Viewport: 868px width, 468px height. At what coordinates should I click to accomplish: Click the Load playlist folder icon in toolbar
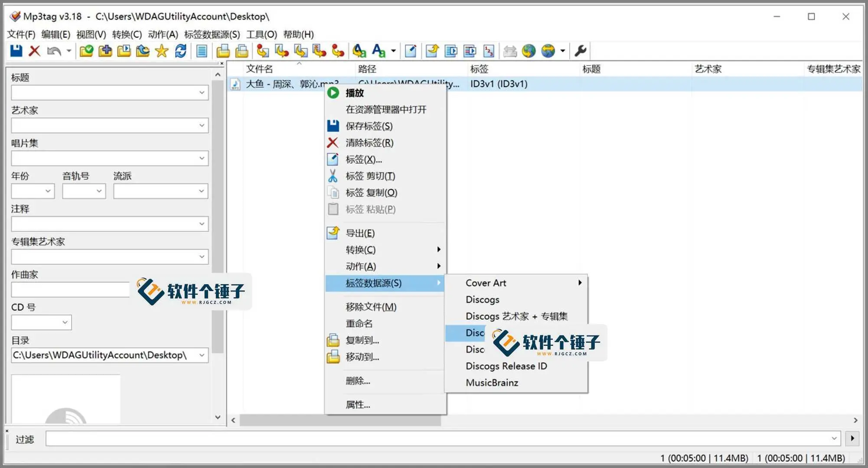point(124,51)
